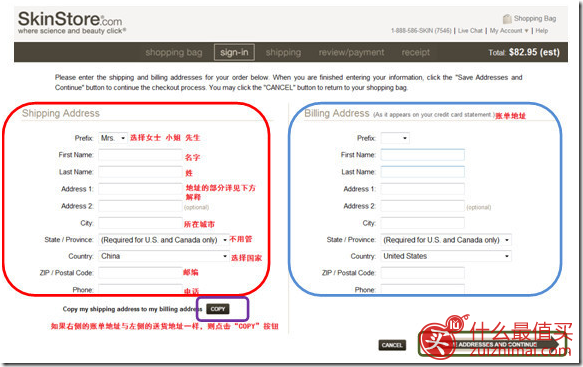Click the COPY button

coord(218,309)
